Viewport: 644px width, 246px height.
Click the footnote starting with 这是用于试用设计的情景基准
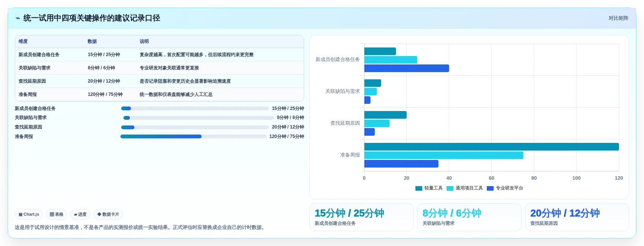140,227
